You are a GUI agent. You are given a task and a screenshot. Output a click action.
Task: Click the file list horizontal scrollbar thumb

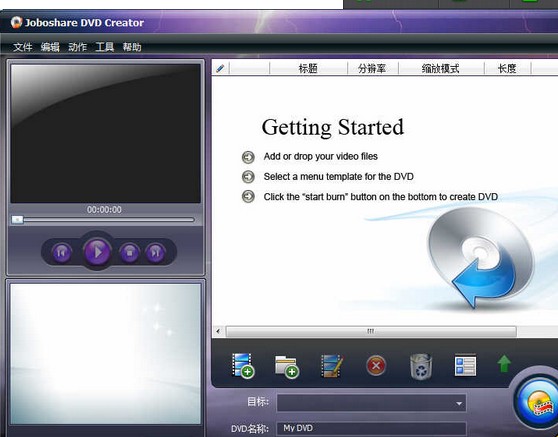[371, 332]
